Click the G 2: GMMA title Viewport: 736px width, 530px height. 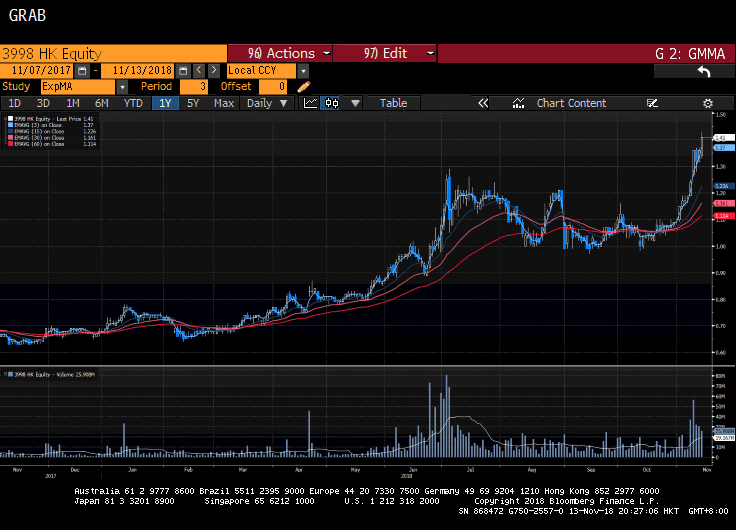pos(690,54)
